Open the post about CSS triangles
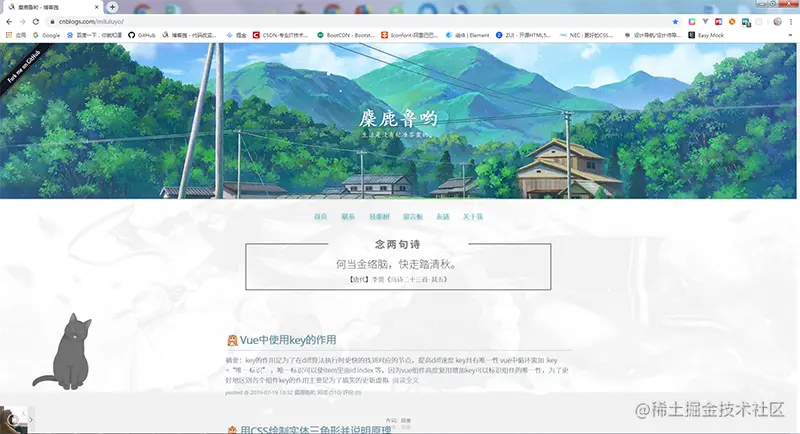 pyautogui.click(x=315, y=430)
